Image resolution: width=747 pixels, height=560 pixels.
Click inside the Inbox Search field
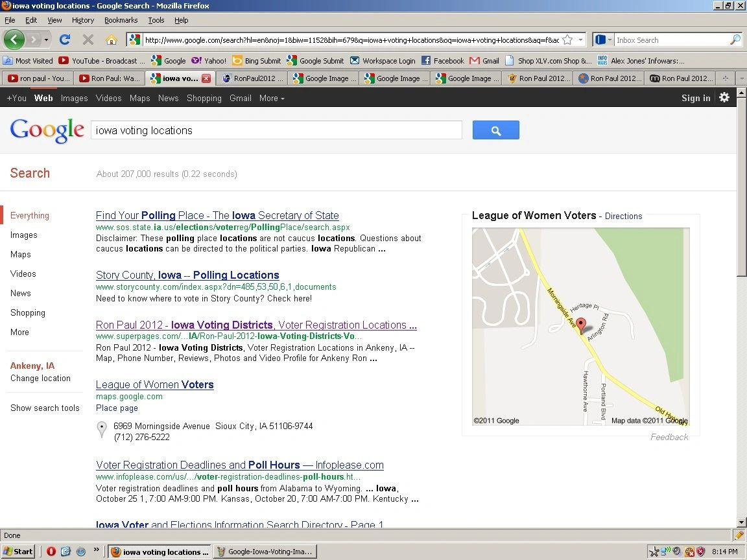pos(672,40)
